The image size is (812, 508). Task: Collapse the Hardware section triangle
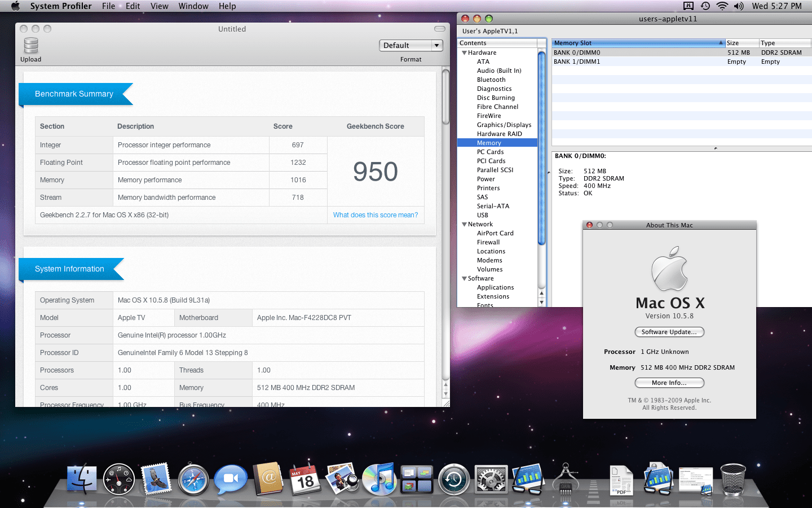464,53
